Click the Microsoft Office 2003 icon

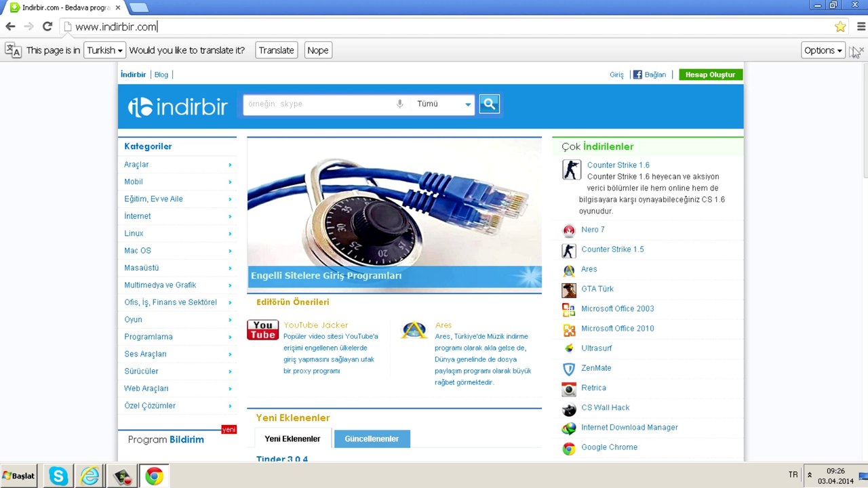tap(569, 309)
